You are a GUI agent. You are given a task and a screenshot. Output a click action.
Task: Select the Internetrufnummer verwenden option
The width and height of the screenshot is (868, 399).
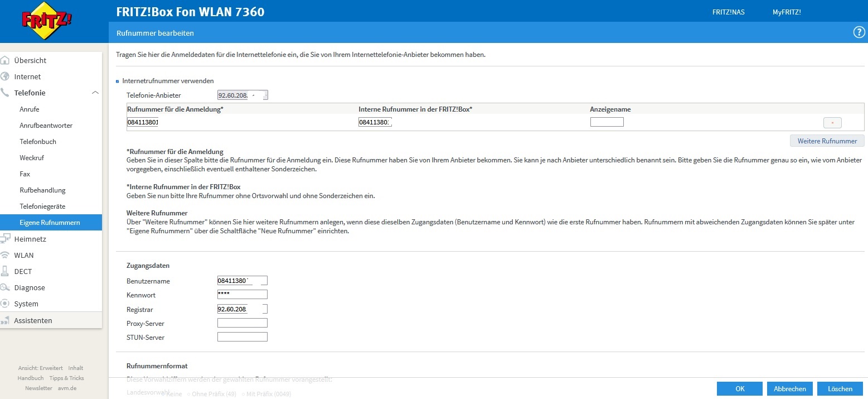pyautogui.click(x=118, y=81)
